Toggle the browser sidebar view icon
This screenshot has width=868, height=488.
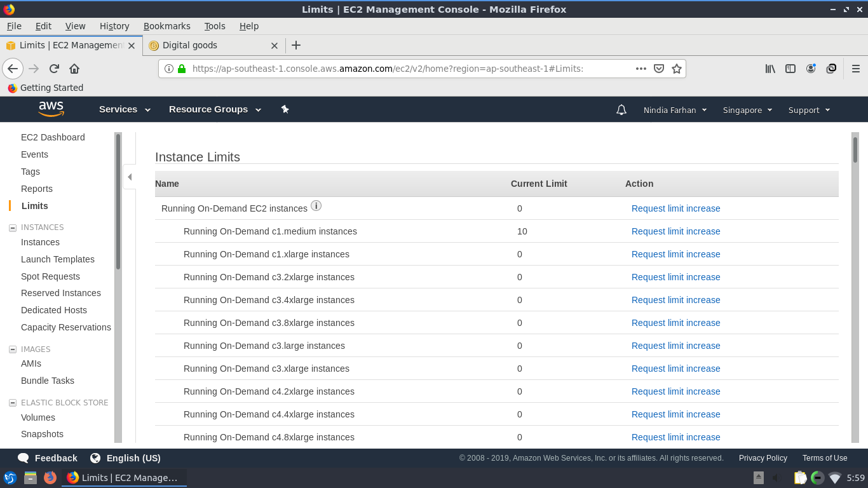790,69
